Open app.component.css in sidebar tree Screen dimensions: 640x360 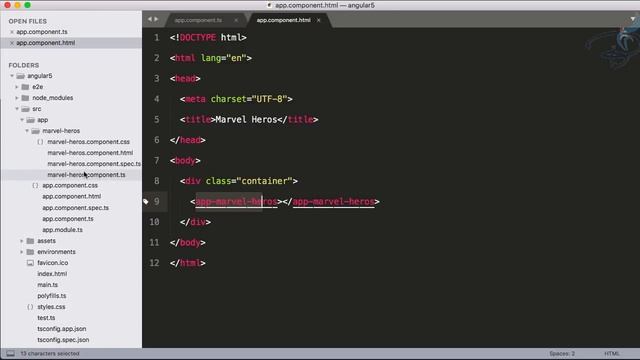click(x=70, y=186)
